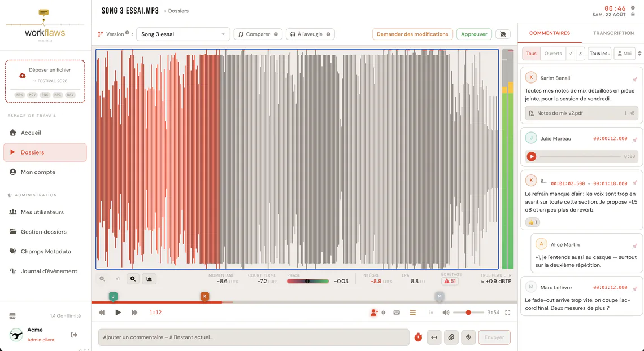The image size is (644, 351).
Task: Click the help icon inside À l'aveugle button
Action: coord(328,34)
